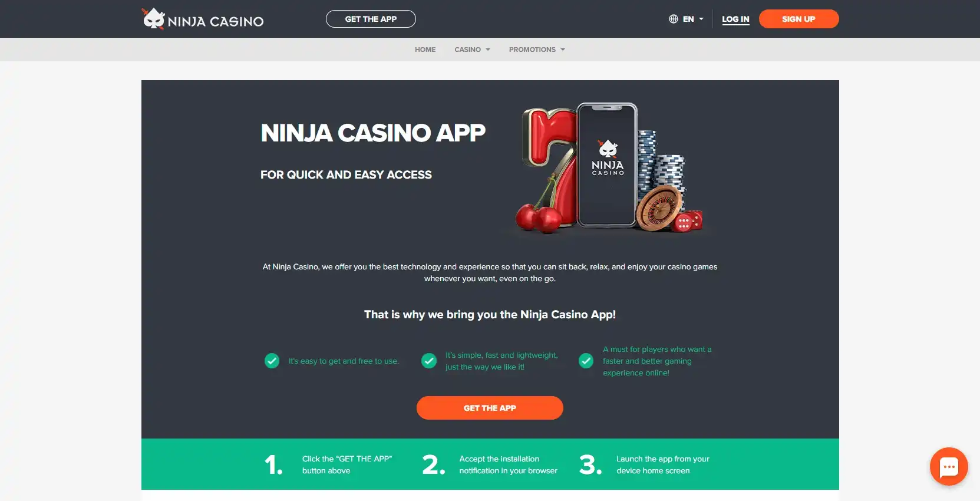Viewport: 980px width, 501px height.
Task: Click the Ninja Casino wordmark in header
Action: 216,22
